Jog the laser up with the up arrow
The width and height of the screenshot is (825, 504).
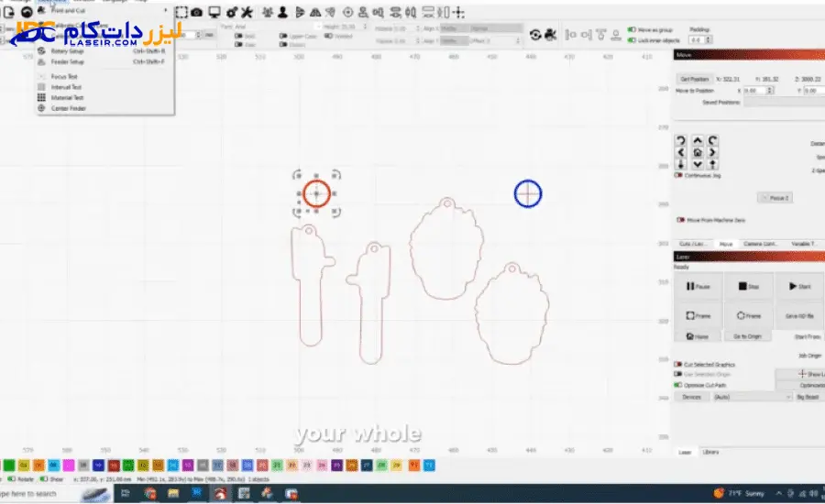coord(698,140)
